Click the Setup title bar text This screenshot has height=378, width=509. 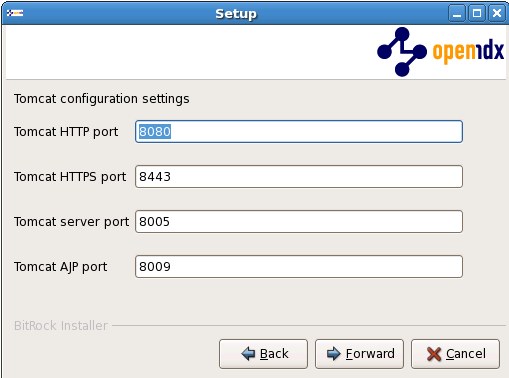[236, 14]
